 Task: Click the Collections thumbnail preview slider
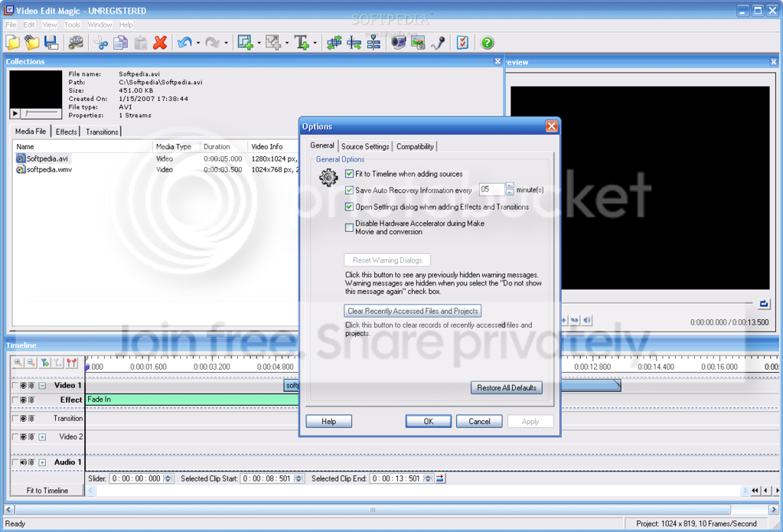(41, 113)
